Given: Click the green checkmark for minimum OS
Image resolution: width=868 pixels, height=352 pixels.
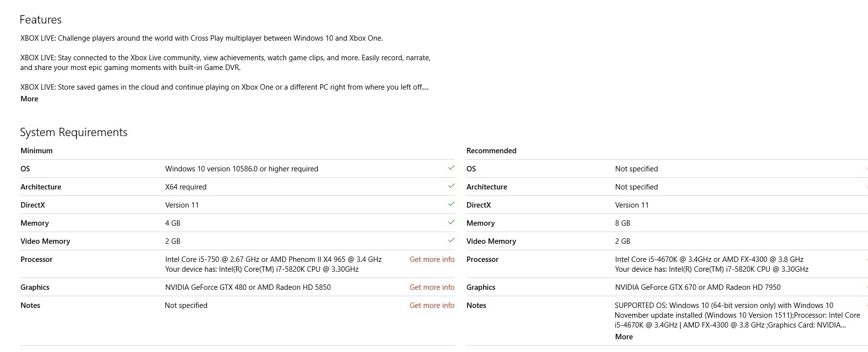Looking at the screenshot, I should [x=451, y=168].
